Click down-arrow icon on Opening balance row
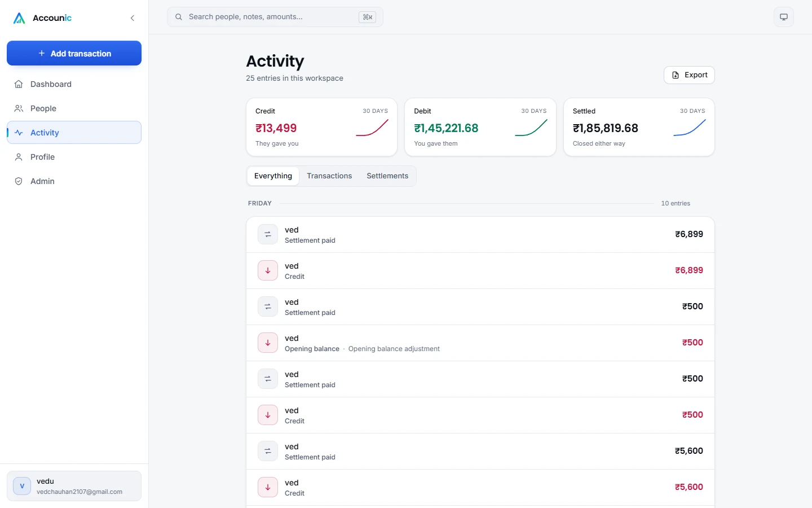 tap(268, 343)
